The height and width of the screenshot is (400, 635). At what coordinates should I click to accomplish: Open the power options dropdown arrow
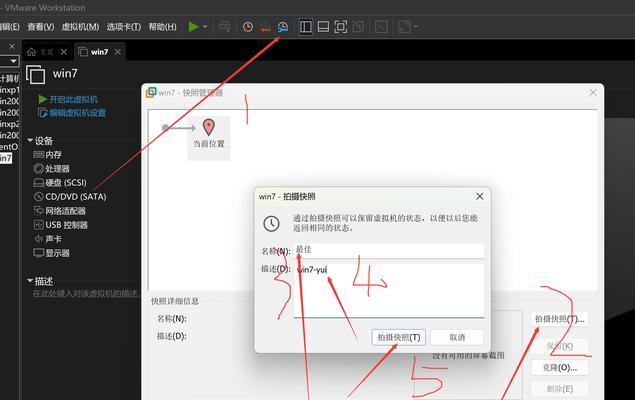(x=205, y=27)
